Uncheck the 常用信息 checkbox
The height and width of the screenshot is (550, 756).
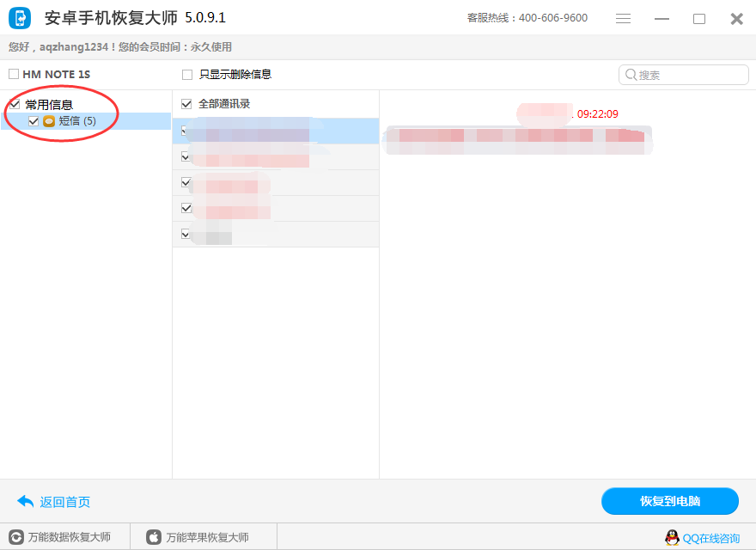coord(15,104)
